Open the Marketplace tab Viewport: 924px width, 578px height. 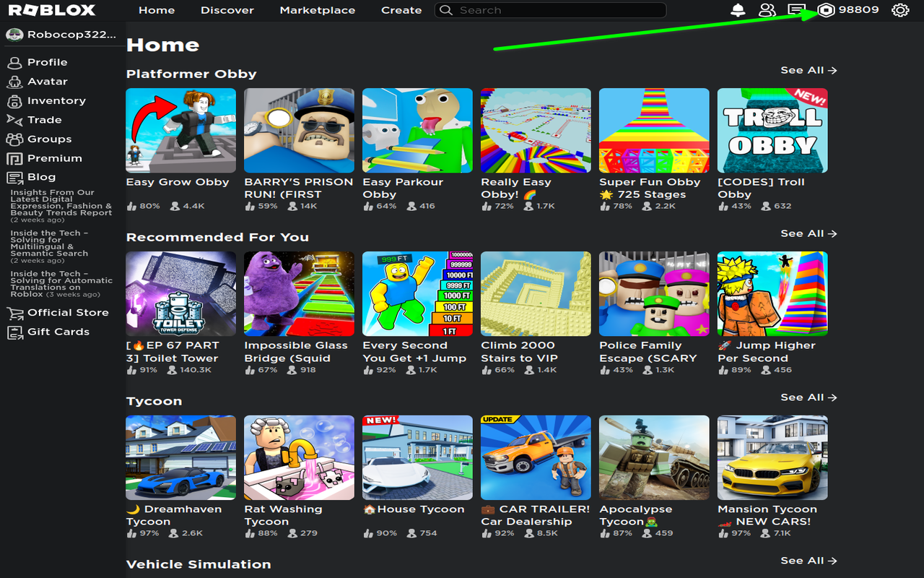318,10
